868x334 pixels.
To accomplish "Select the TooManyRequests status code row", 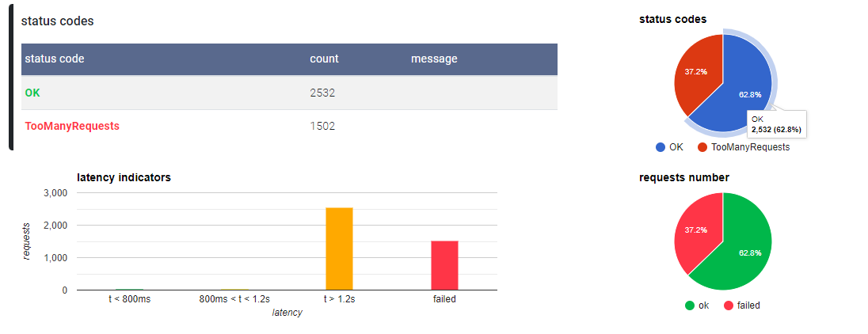I will (72, 126).
